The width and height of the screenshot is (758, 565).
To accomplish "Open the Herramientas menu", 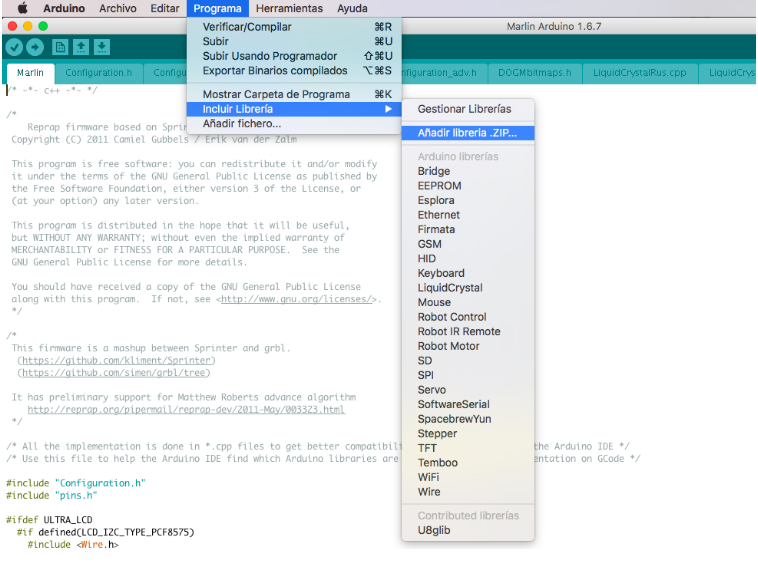I will pos(289,8).
